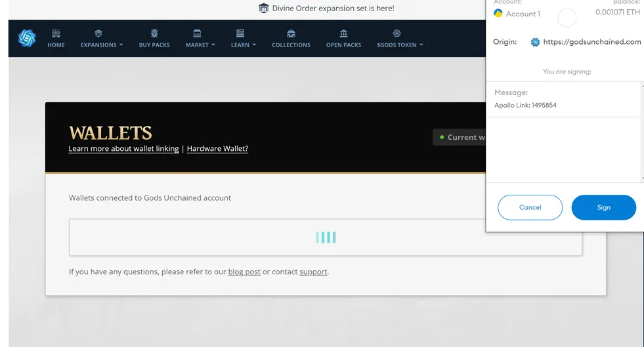Expand the Learn dropdown arrow

coord(254,45)
